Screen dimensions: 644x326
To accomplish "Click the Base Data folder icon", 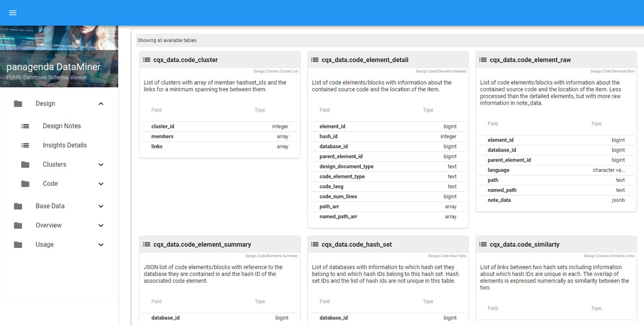I will click(x=18, y=206).
